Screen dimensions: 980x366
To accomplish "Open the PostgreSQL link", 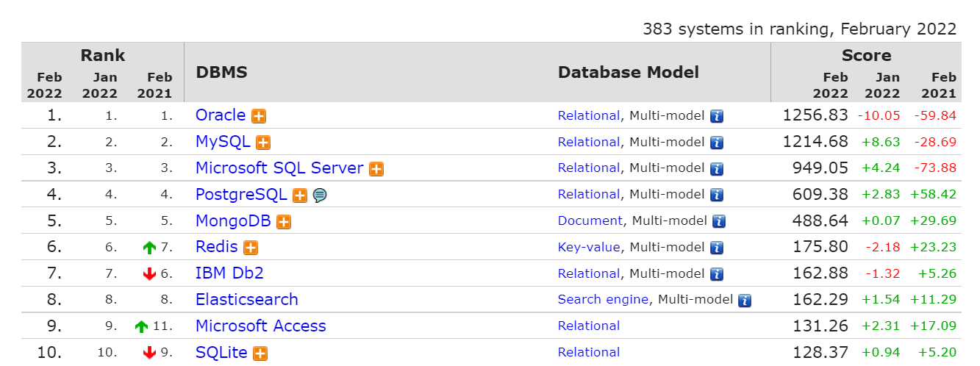I will pos(241,195).
